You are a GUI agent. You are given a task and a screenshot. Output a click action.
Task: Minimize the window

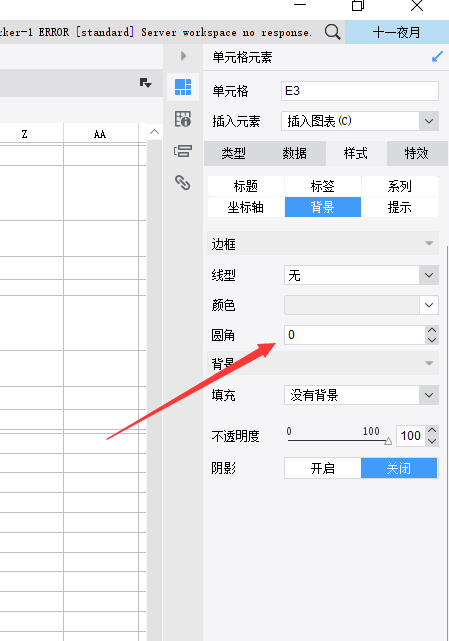[x=300, y=4]
